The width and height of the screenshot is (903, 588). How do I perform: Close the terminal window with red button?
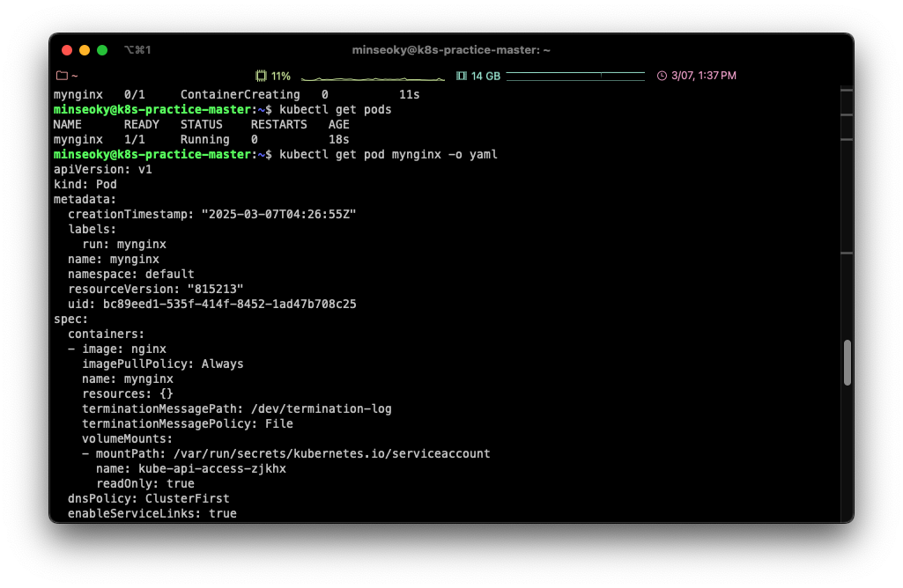click(67, 50)
